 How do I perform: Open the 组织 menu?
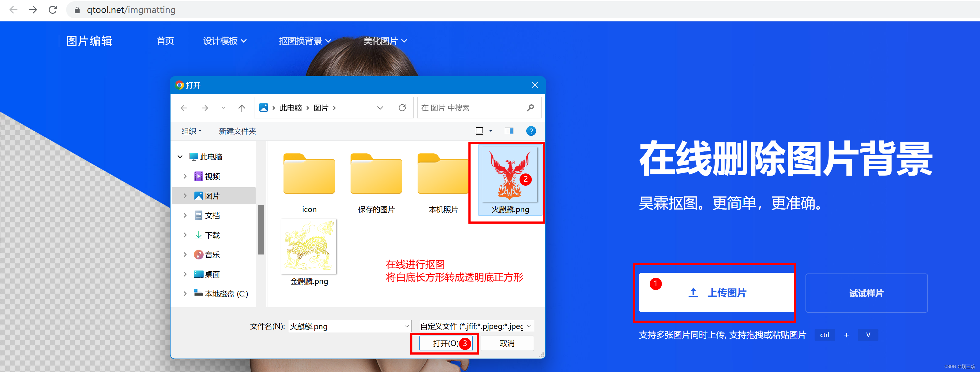191,131
